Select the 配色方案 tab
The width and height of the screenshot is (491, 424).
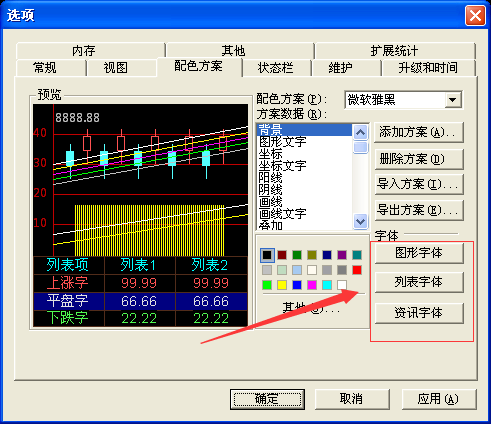coord(199,66)
